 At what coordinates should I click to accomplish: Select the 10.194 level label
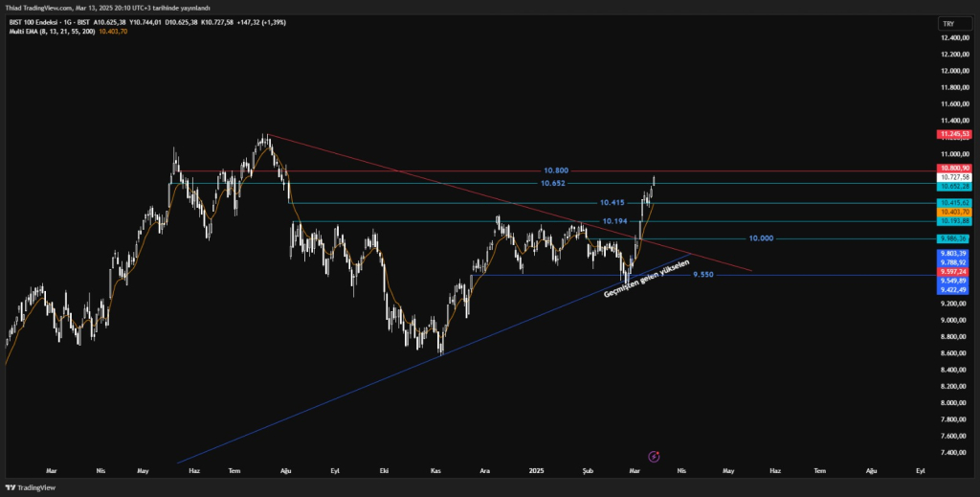[x=615, y=221]
